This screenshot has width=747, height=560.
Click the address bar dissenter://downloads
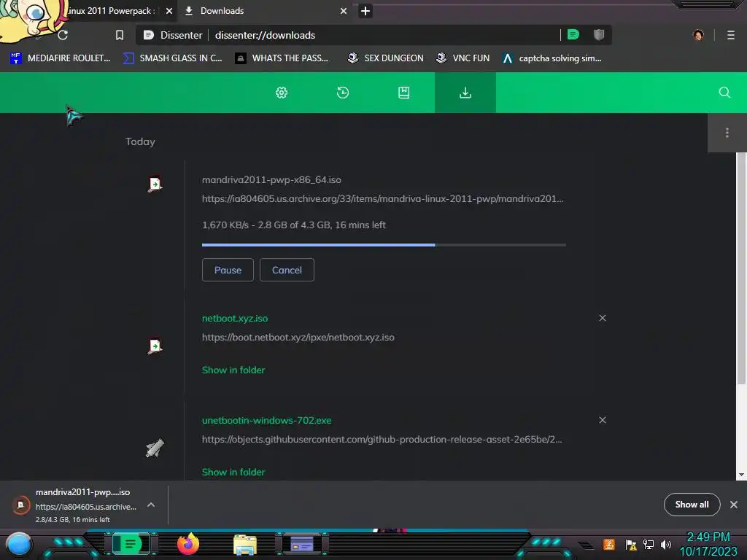tap(265, 35)
